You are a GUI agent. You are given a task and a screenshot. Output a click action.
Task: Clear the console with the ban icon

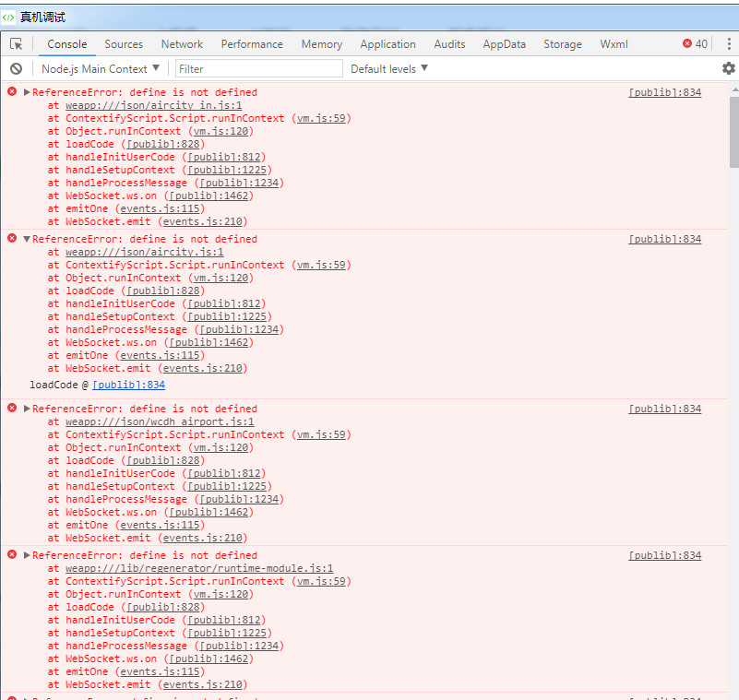coord(16,69)
